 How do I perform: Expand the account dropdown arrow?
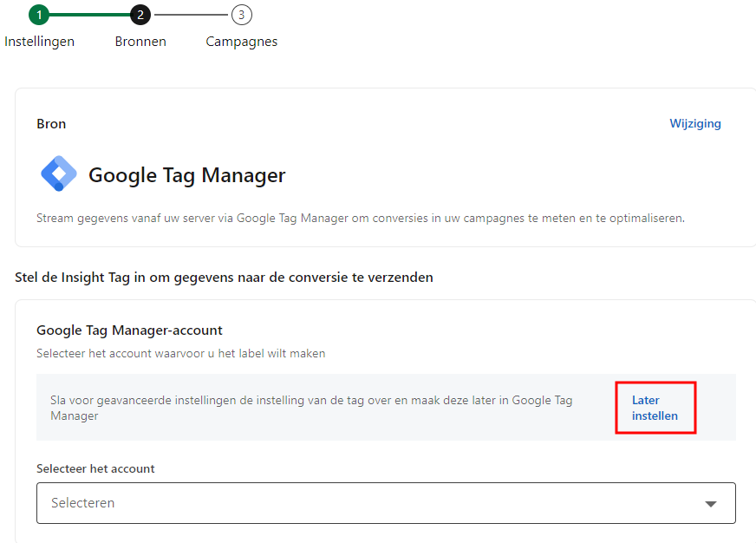[711, 504]
